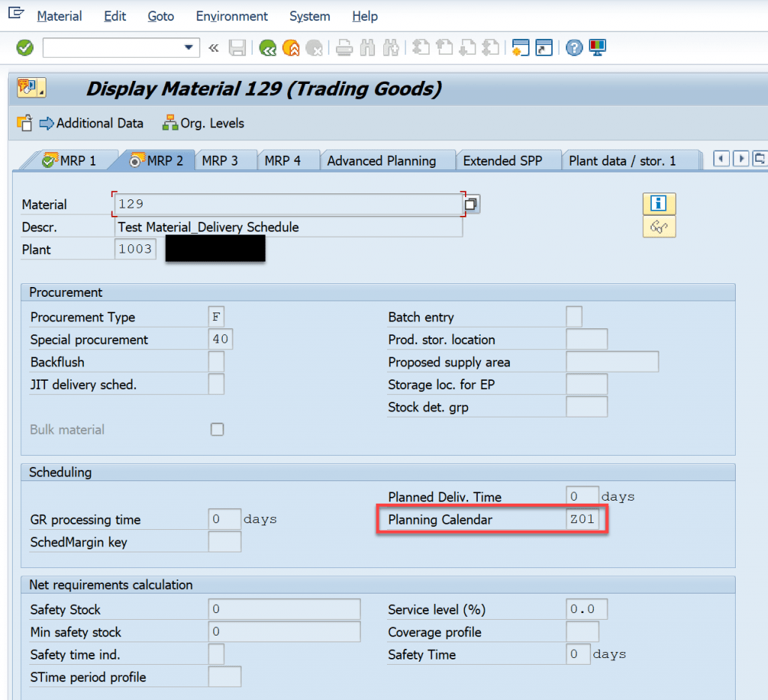Click the icon beside Material field
Image resolution: width=768 pixels, height=700 pixels.
click(472, 204)
